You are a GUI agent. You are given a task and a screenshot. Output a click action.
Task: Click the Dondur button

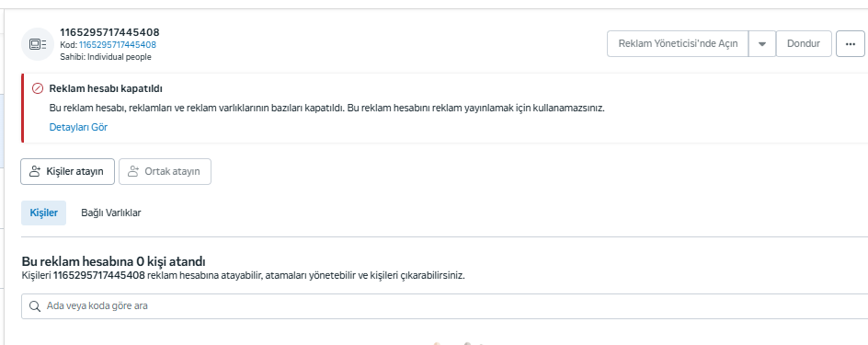pyautogui.click(x=804, y=44)
